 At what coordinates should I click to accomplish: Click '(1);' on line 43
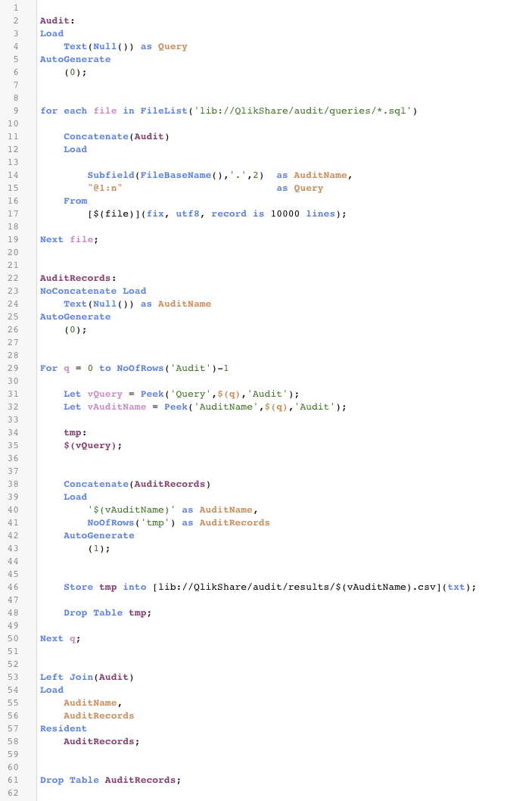point(98,549)
